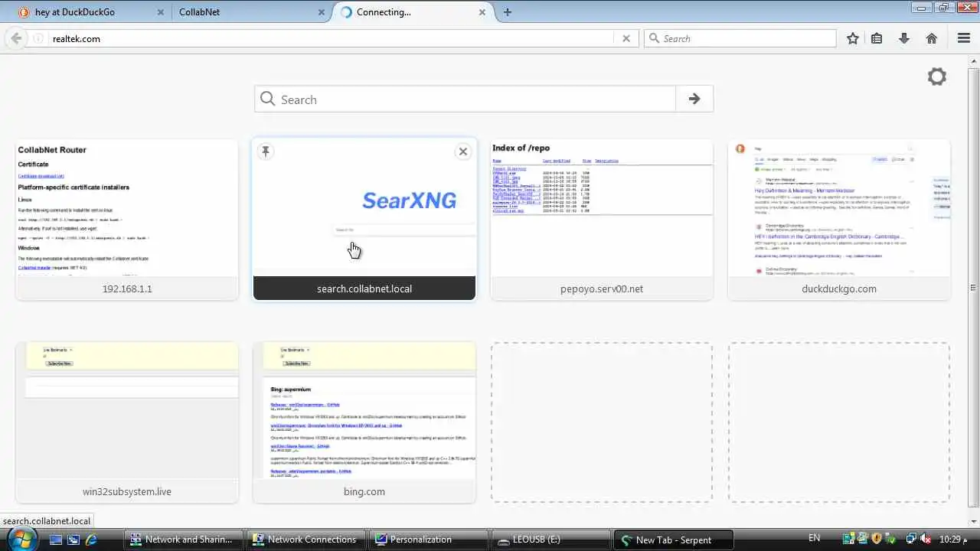
Task: Open the pepoyo.serv00.net tile
Action: click(x=602, y=220)
